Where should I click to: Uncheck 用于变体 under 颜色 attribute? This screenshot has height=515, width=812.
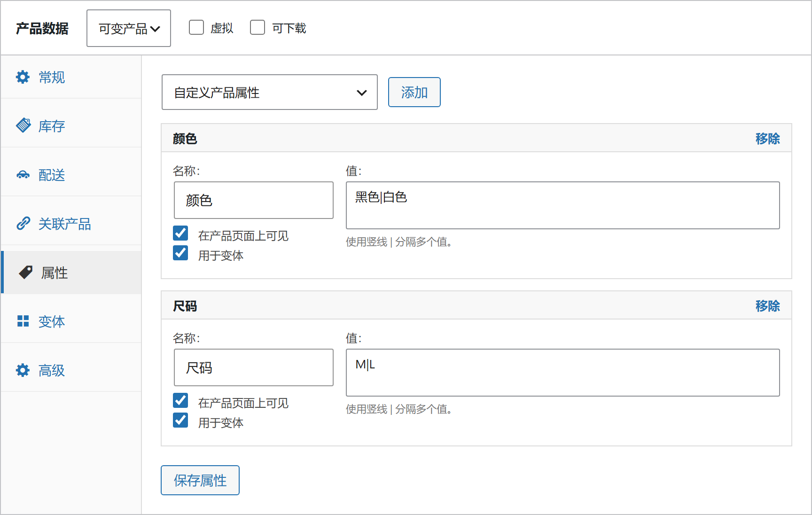click(180, 253)
